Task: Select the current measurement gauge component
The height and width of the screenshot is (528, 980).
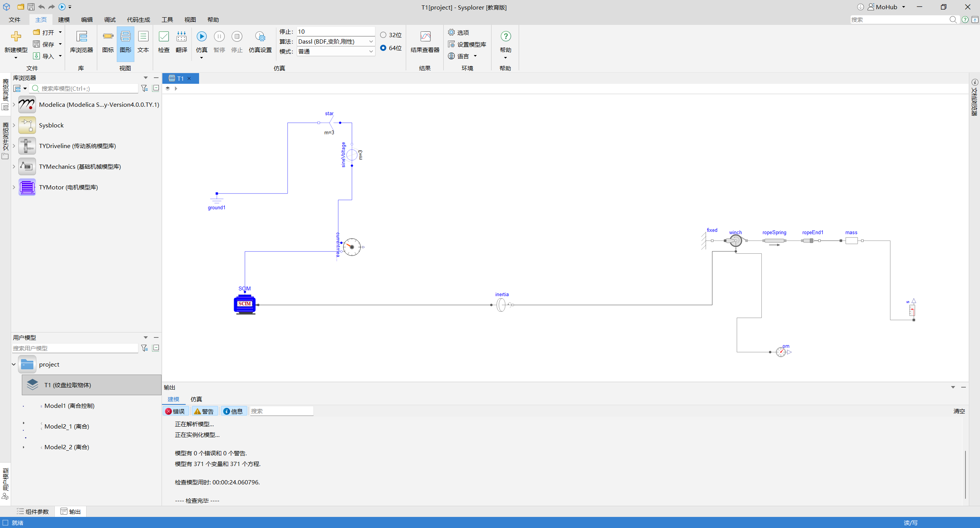Action: pyautogui.click(x=352, y=247)
